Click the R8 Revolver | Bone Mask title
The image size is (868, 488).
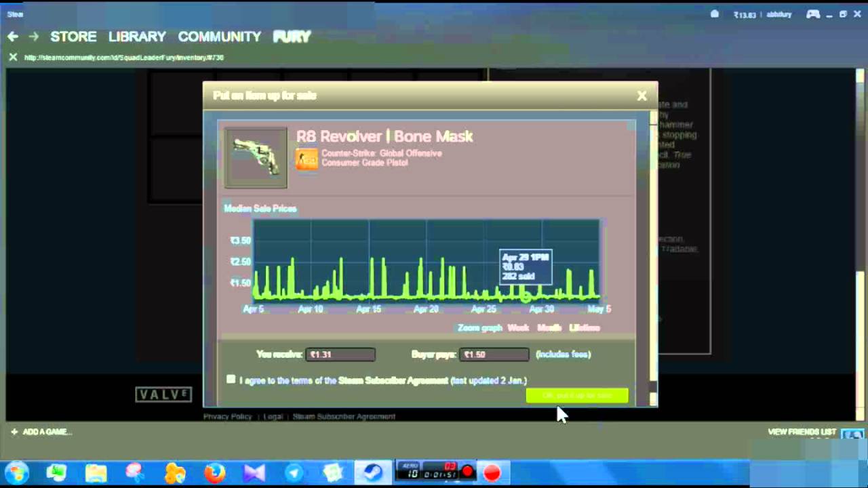(384, 136)
